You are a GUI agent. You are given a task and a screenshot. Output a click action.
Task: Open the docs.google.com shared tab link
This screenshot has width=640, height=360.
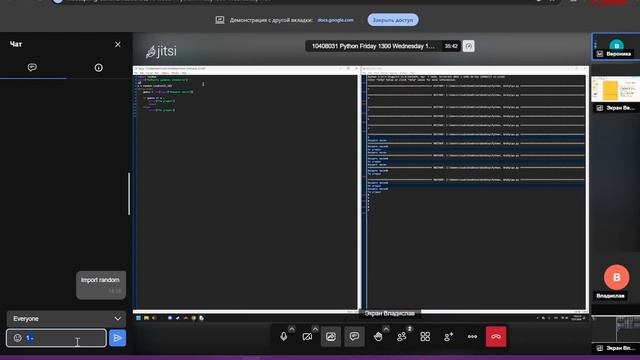click(x=336, y=20)
